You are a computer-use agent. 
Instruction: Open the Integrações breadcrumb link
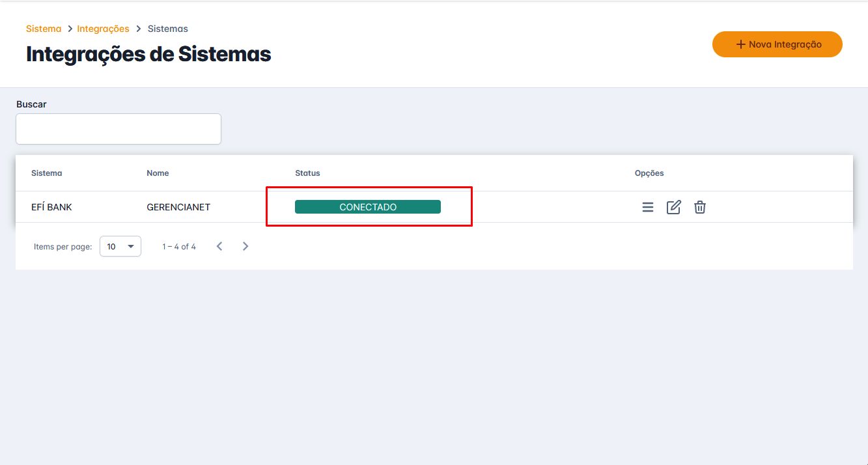tap(103, 29)
